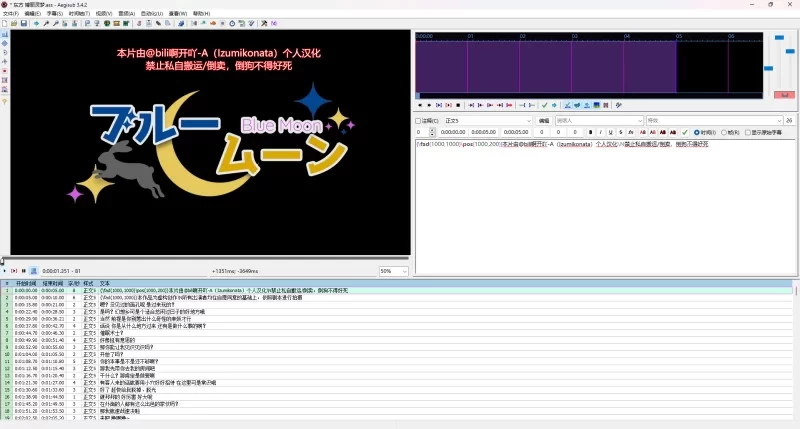Open the actor dropdown
800x429 pixels.
(599, 121)
